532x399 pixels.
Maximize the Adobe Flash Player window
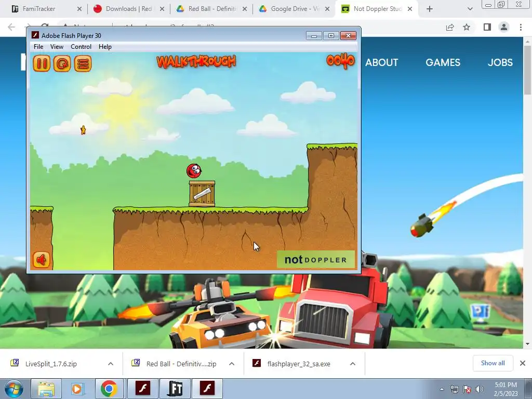click(x=331, y=36)
